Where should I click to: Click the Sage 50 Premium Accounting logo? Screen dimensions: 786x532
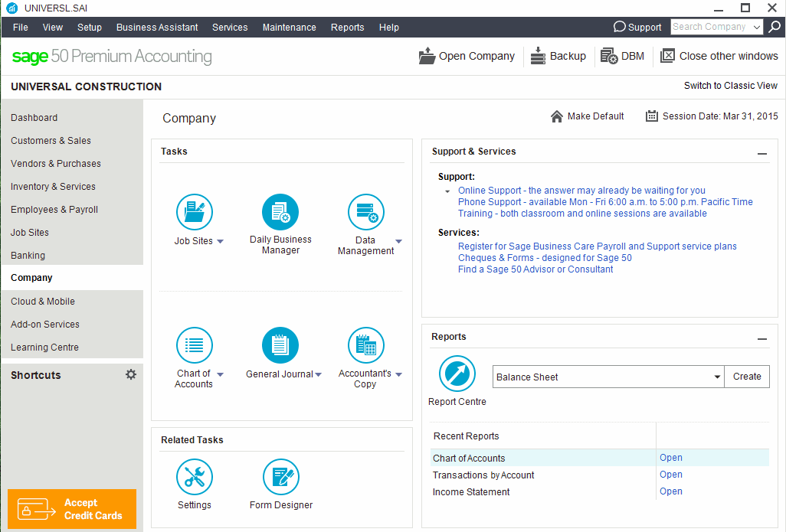click(112, 56)
